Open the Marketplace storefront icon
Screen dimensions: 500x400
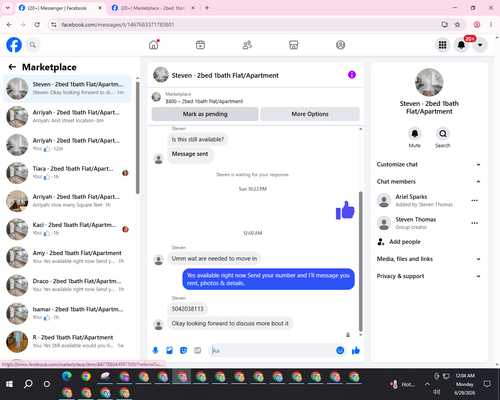click(294, 45)
